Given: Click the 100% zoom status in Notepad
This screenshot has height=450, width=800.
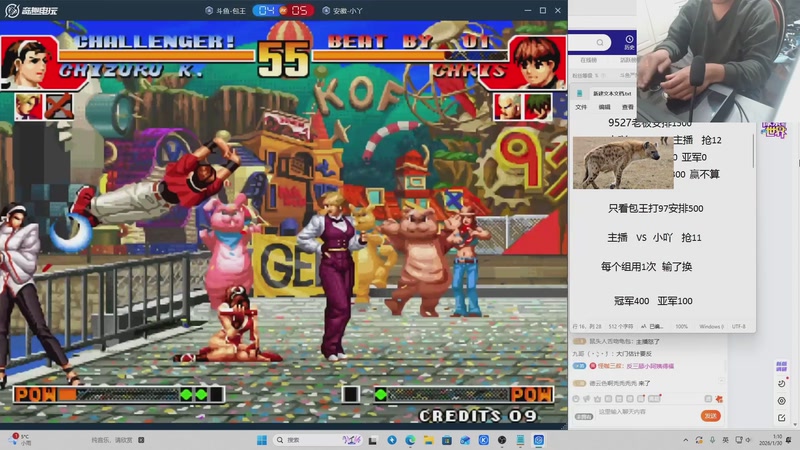Looking at the screenshot, I should coord(682,327).
